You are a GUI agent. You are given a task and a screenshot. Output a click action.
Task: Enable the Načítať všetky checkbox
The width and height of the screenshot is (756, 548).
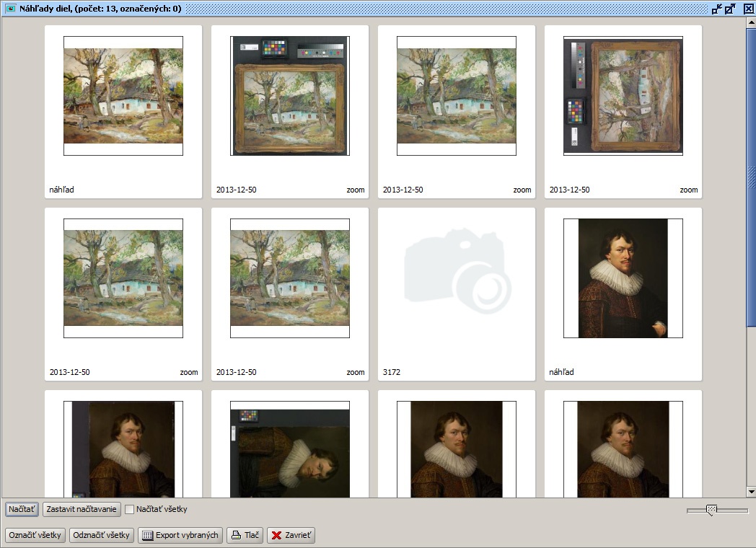point(129,510)
